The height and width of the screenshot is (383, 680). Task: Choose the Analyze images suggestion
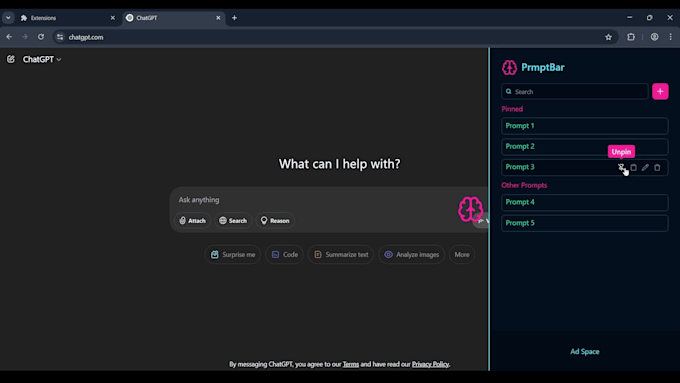tap(412, 255)
